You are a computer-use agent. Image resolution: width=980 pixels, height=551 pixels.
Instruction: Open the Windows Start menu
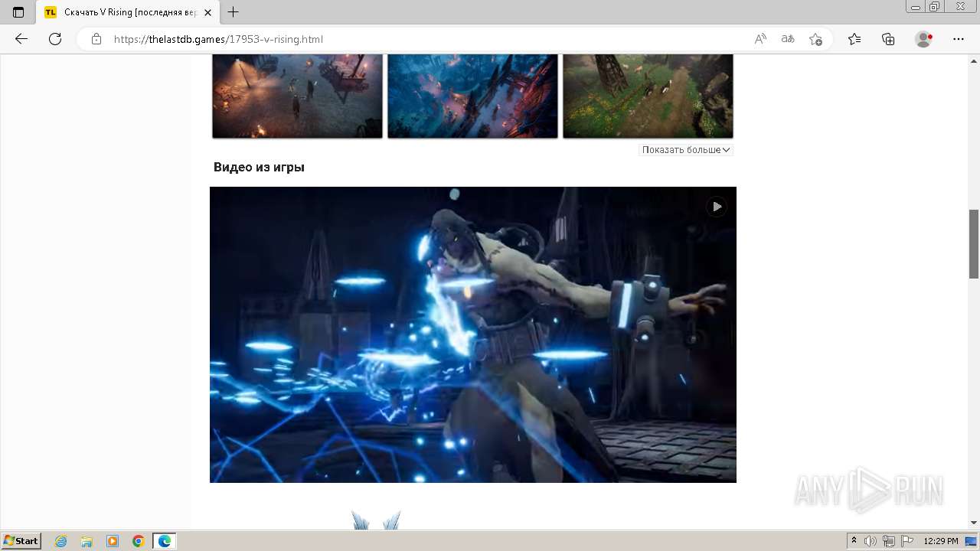(21, 541)
